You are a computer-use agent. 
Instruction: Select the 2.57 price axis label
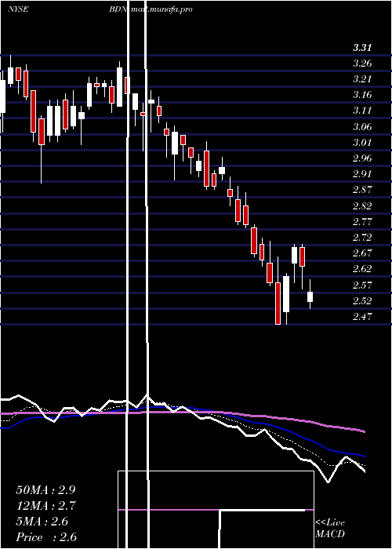[x=362, y=285]
